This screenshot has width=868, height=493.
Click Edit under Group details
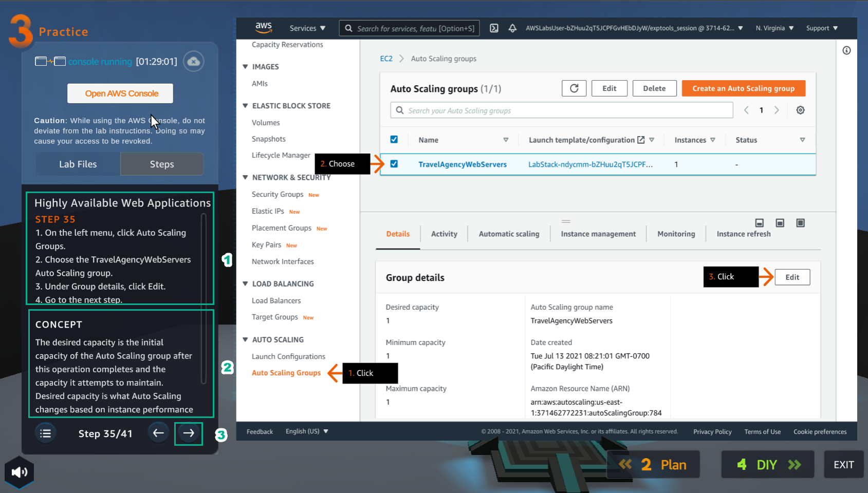coord(792,277)
